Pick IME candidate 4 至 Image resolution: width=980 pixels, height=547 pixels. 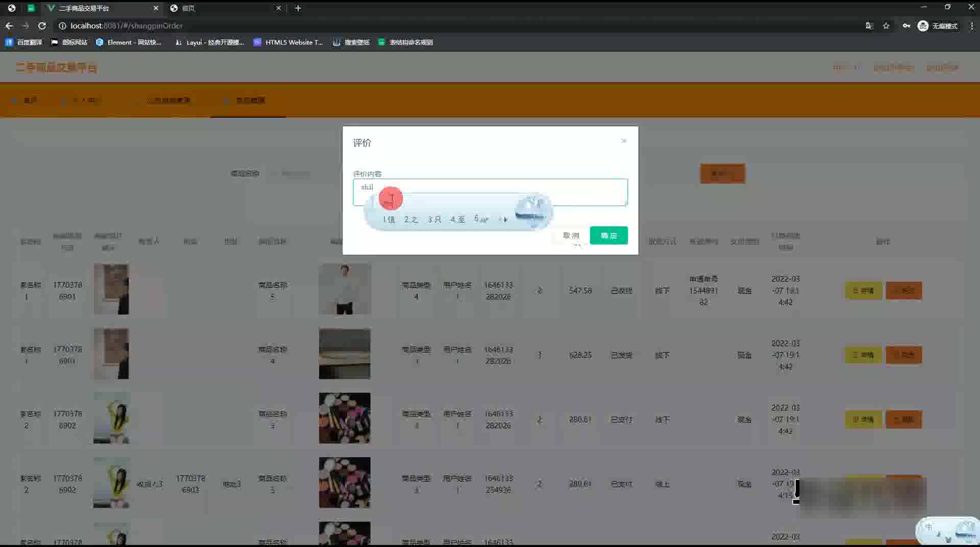click(457, 219)
